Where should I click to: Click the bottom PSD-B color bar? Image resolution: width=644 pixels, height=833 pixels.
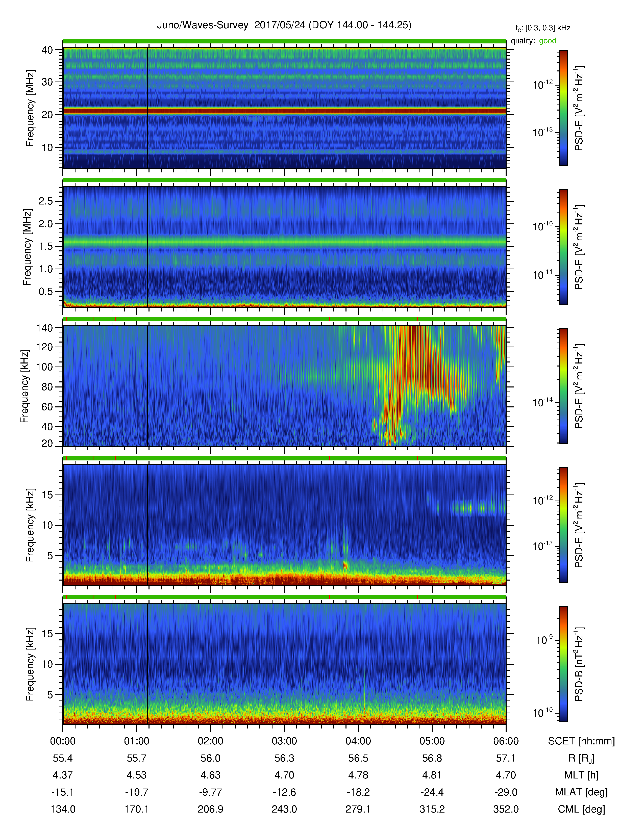563,664
